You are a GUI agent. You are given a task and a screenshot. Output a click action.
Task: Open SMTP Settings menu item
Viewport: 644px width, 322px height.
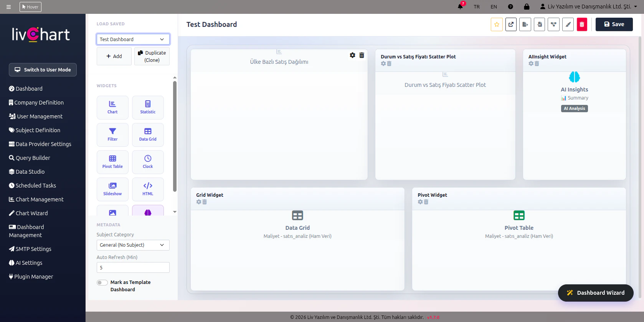30,249
